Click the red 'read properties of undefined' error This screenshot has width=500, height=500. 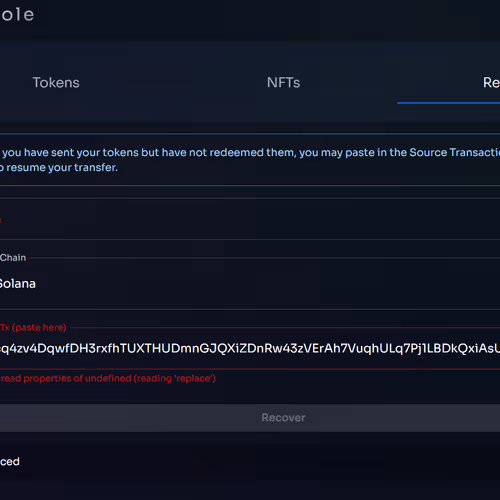(108, 379)
